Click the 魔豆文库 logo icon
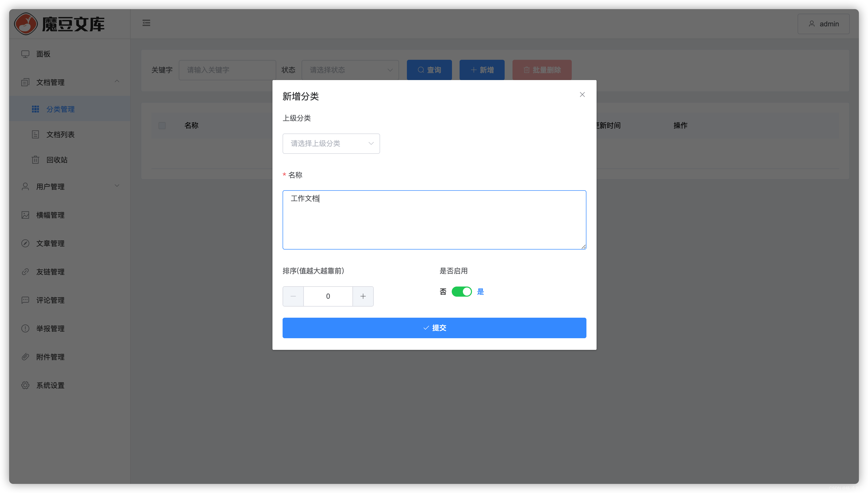Screen dimensions: 868x493 pyautogui.click(x=26, y=24)
